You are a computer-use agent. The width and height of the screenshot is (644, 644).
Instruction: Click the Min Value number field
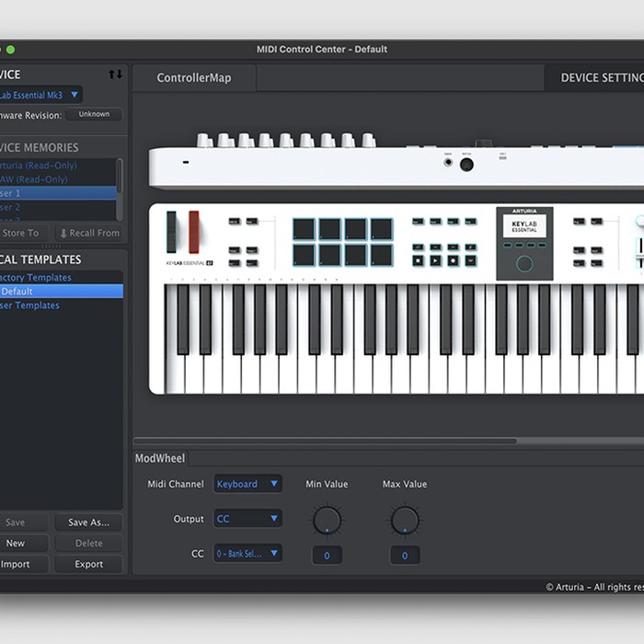pyautogui.click(x=327, y=556)
